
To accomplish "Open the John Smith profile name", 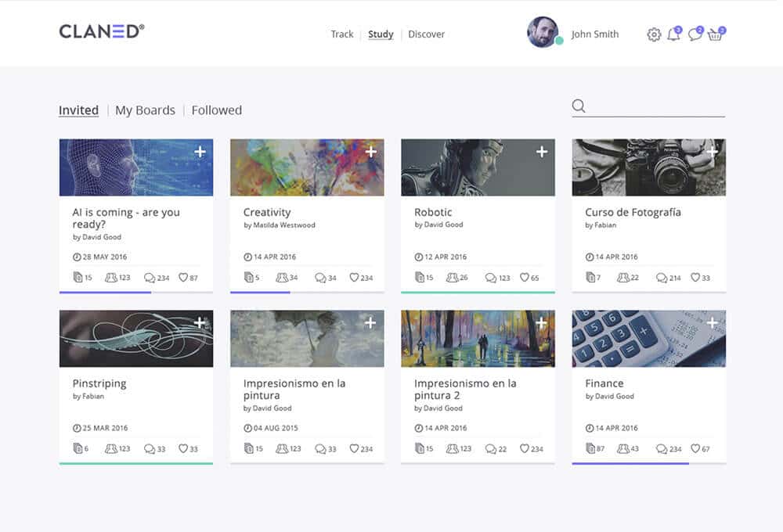I will click(x=595, y=34).
